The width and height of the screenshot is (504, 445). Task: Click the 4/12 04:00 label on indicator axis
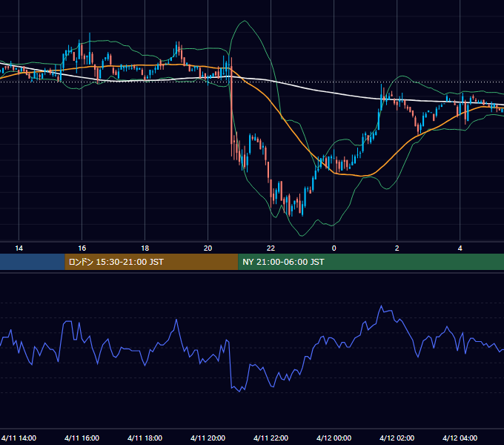460,438
